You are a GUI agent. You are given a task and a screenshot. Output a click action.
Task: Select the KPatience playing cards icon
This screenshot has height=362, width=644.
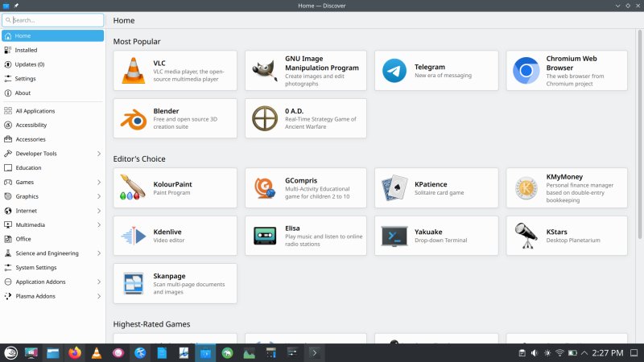394,187
